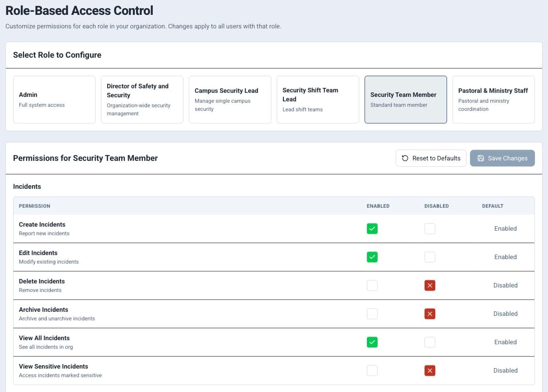
Task: Select Director of Safety and Security role
Action: (x=142, y=100)
